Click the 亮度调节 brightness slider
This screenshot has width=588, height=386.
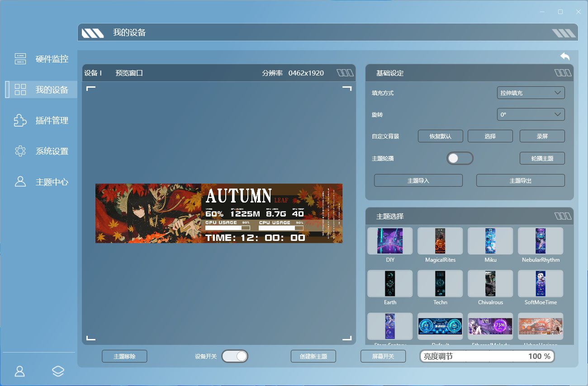pyautogui.click(x=487, y=356)
